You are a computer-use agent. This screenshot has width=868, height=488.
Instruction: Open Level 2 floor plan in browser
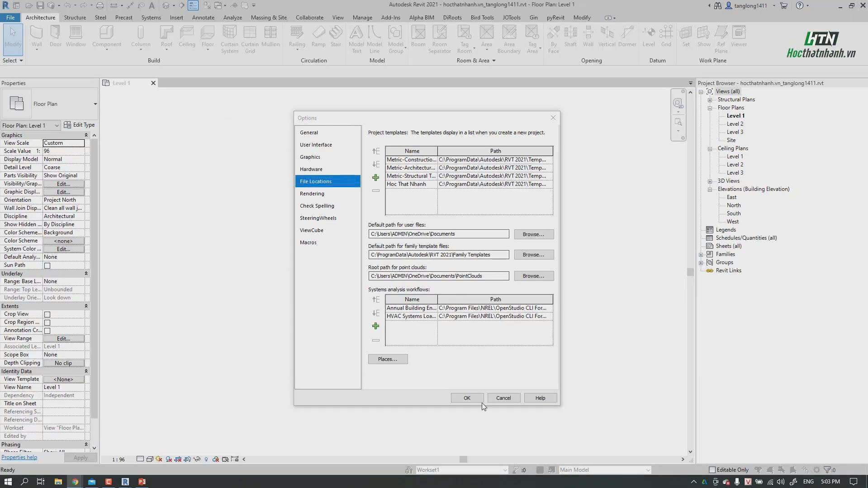click(x=735, y=124)
